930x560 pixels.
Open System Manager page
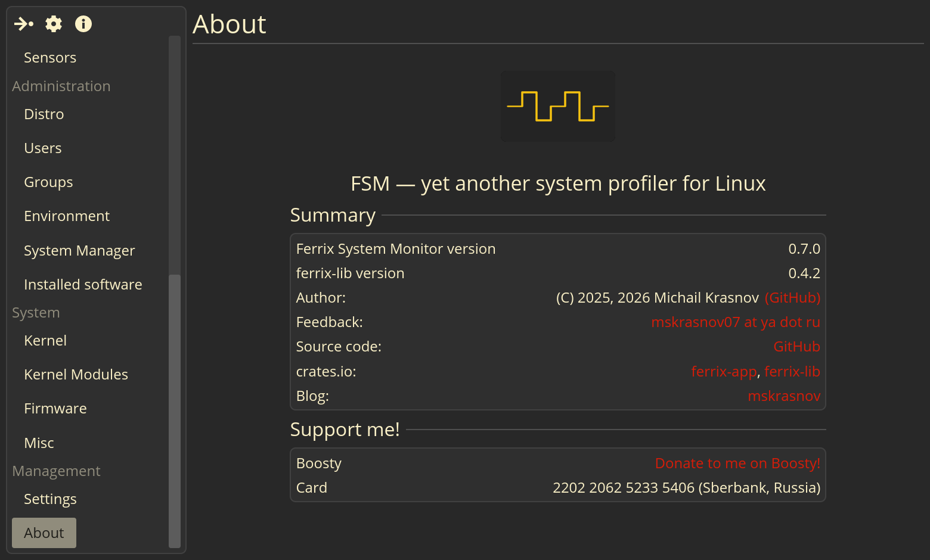pyautogui.click(x=79, y=251)
